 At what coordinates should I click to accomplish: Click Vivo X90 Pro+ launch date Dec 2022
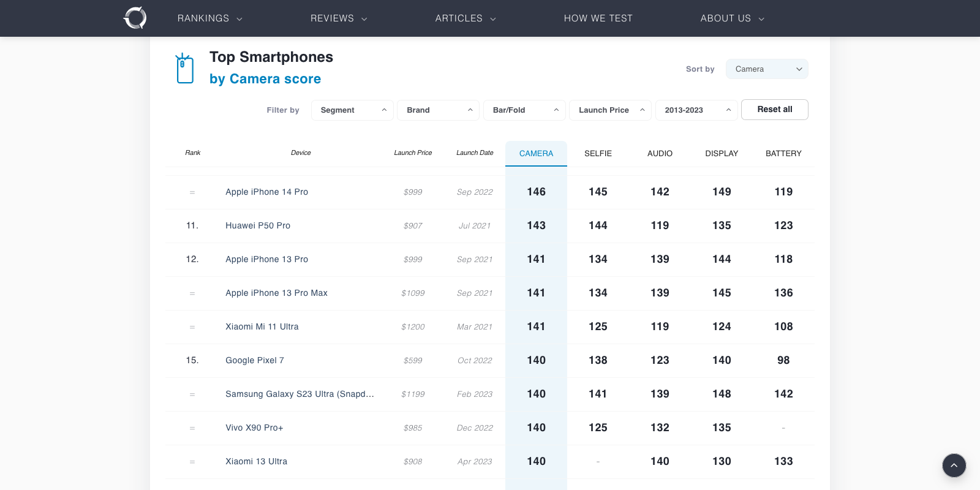point(475,428)
